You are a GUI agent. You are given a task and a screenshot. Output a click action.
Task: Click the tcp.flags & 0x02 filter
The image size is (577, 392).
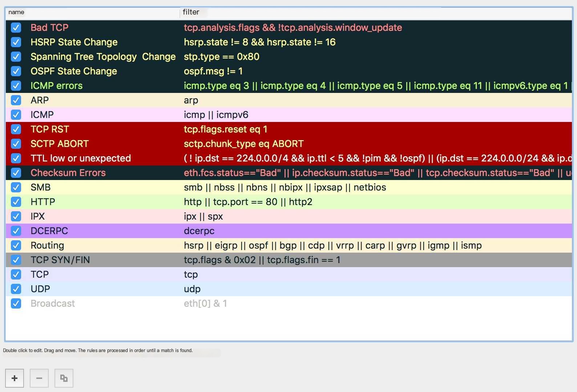262,260
